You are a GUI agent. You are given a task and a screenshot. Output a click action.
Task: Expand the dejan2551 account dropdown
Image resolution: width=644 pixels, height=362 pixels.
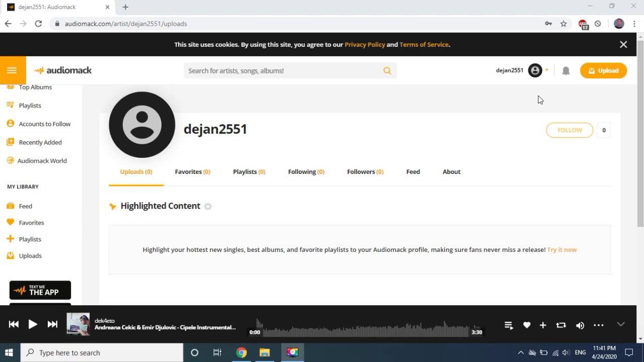[546, 70]
